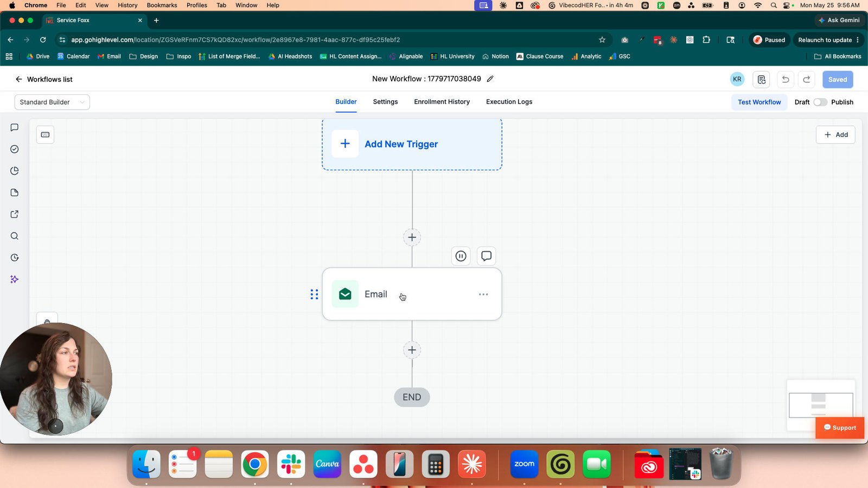Open the Add dropdown button on the canvas
Viewport: 868px width, 488px height.
[835, 134]
